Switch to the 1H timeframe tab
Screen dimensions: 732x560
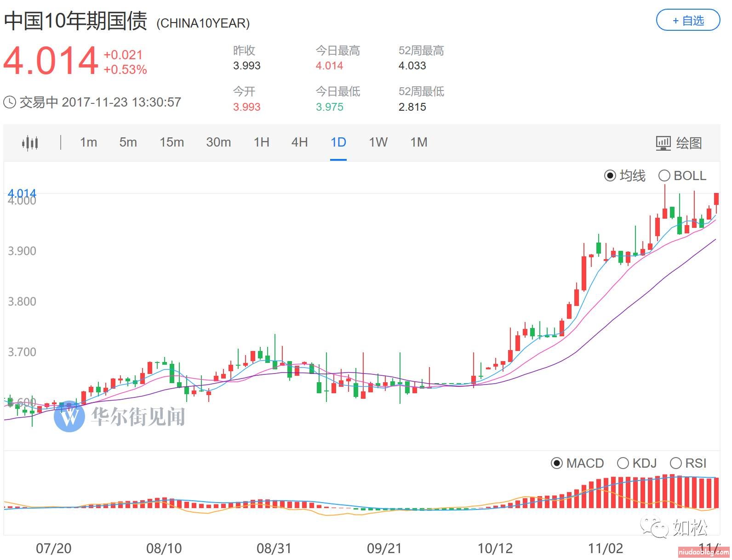point(262,142)
